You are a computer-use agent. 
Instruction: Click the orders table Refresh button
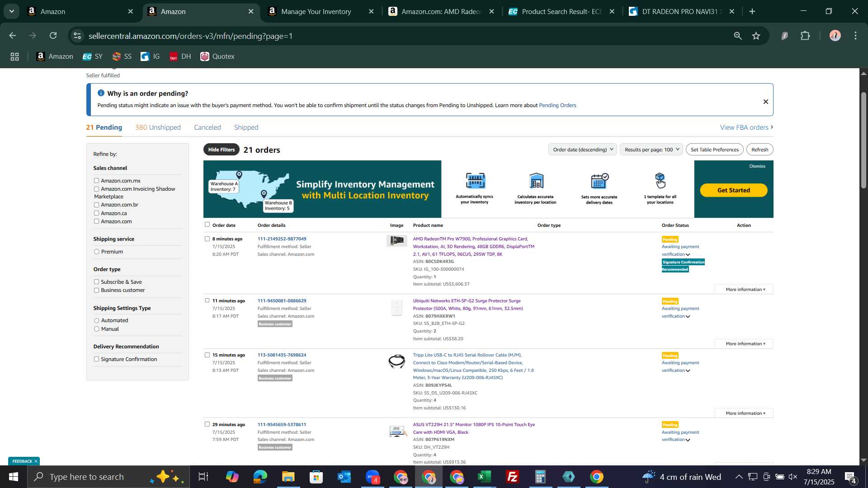tap(760, 150)
